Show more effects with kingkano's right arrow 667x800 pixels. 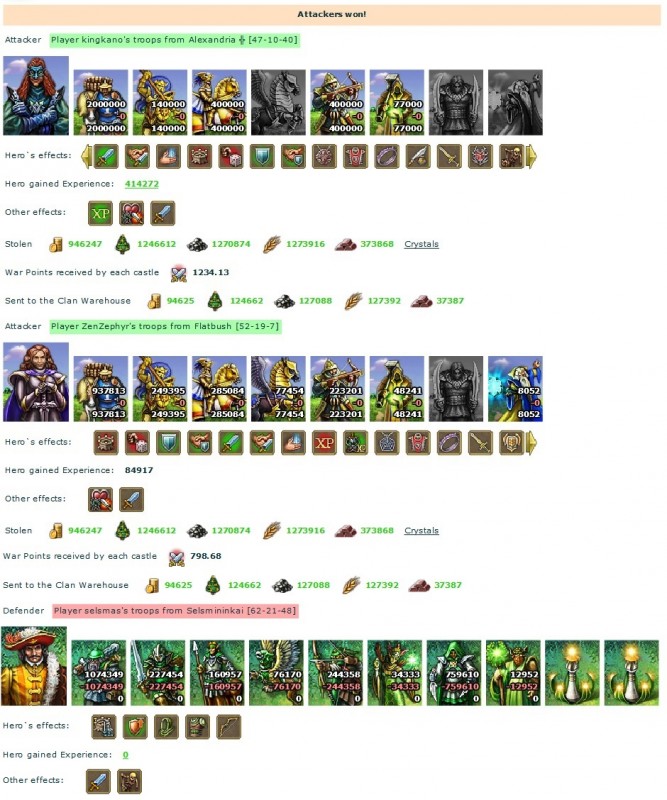(532, 157)
